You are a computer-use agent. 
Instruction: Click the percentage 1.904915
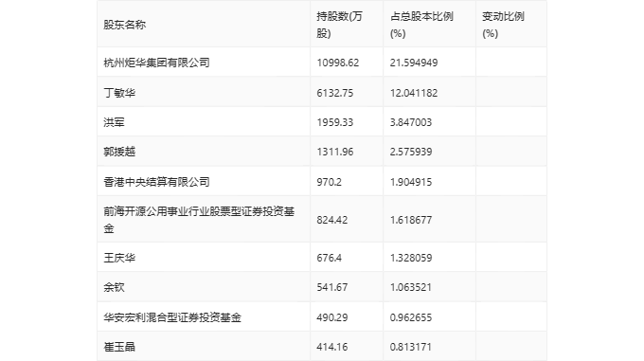(411, 182)
